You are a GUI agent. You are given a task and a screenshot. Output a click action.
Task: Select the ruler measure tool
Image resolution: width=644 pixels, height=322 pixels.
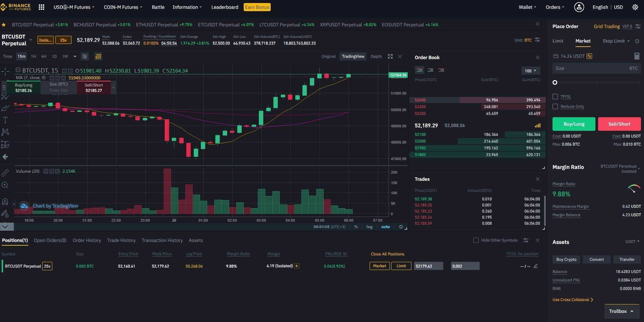[5, 173]
